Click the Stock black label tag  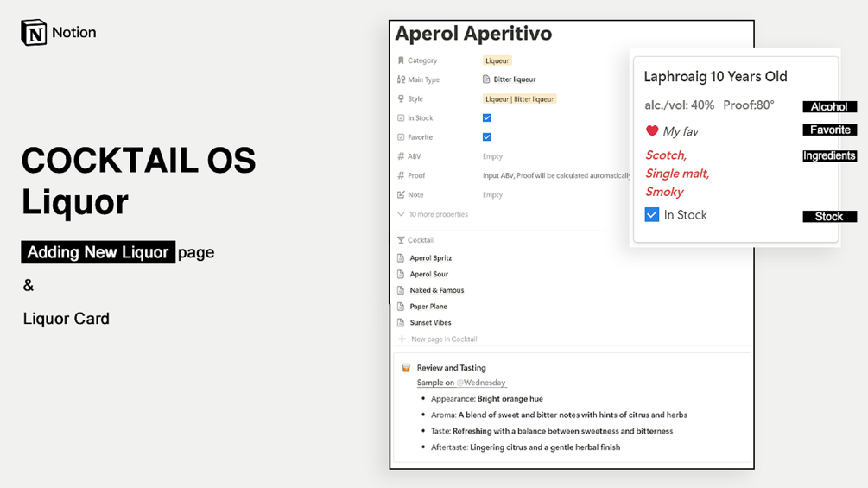click(x=829, y=216)
